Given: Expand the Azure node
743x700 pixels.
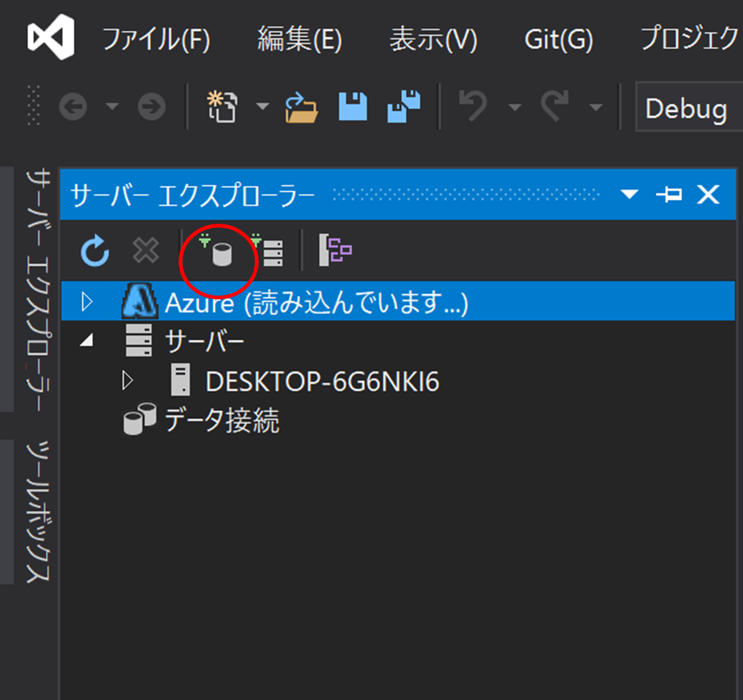Looking at the screenshot, I should pyautogui.click(x=87, y=302).
